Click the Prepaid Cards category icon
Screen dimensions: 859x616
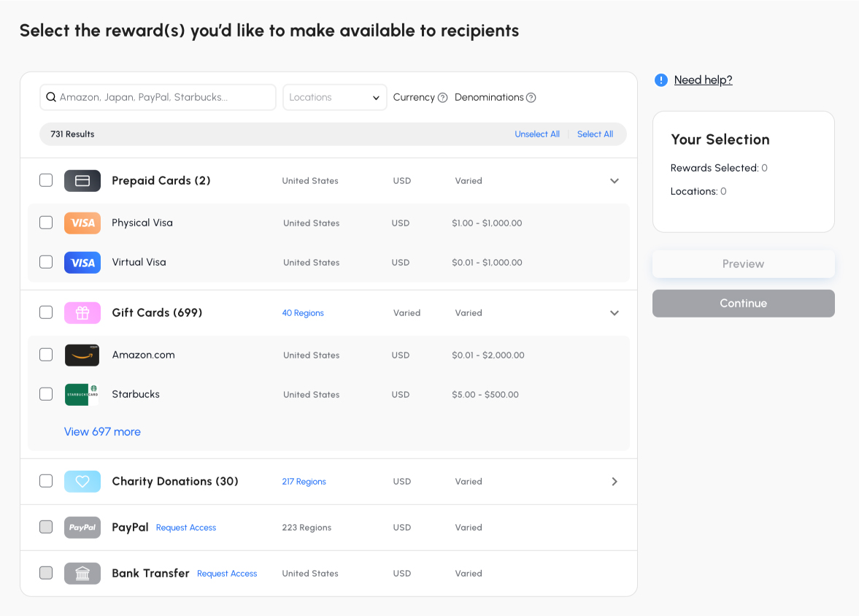click(x=82, y=181)
